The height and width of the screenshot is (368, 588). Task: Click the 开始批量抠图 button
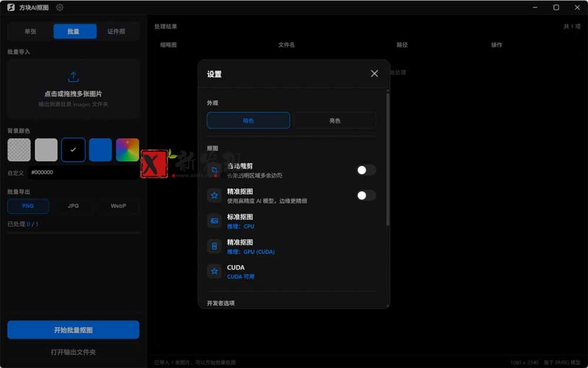73,330
